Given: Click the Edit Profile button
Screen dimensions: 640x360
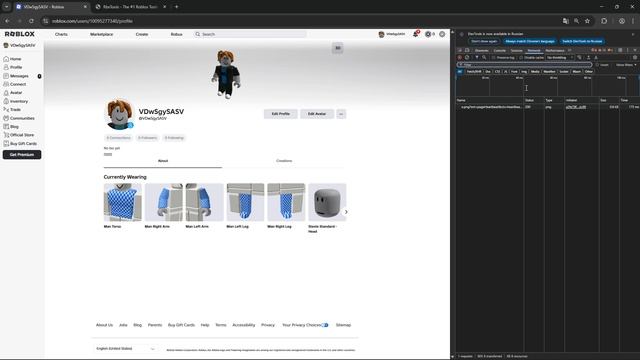Looking at the screenshot, I should pos(281,114).
